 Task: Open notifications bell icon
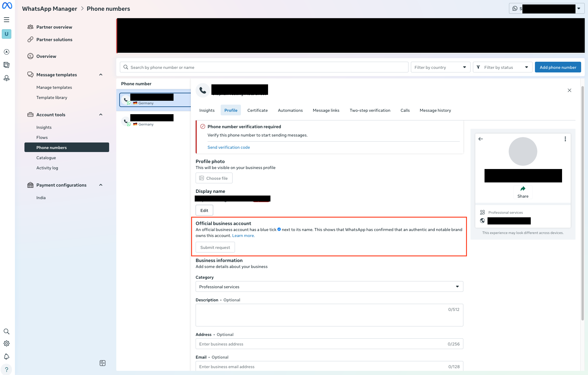tap(7, 357)
